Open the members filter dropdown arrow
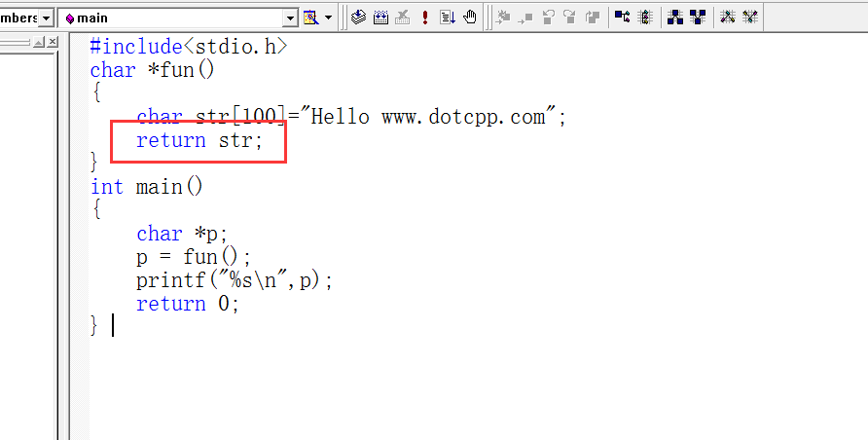Viewport: 868px width, 440px height. click(x=46, y=18)
